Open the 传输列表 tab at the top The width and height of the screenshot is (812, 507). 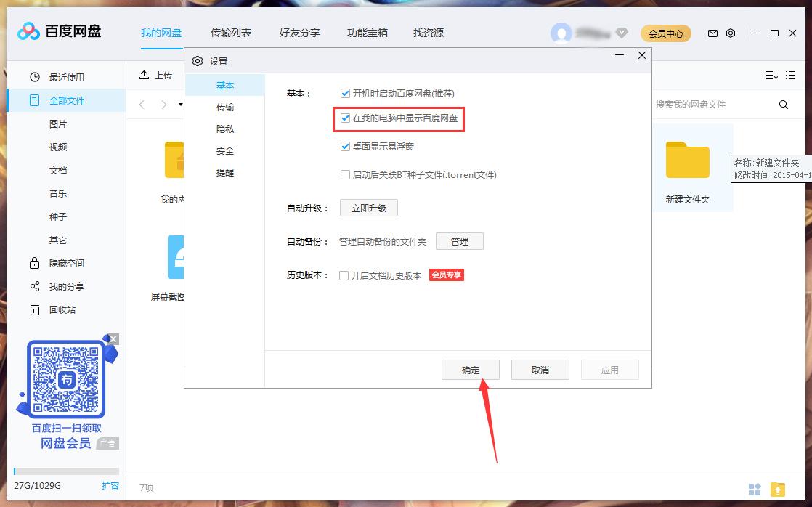231,33
